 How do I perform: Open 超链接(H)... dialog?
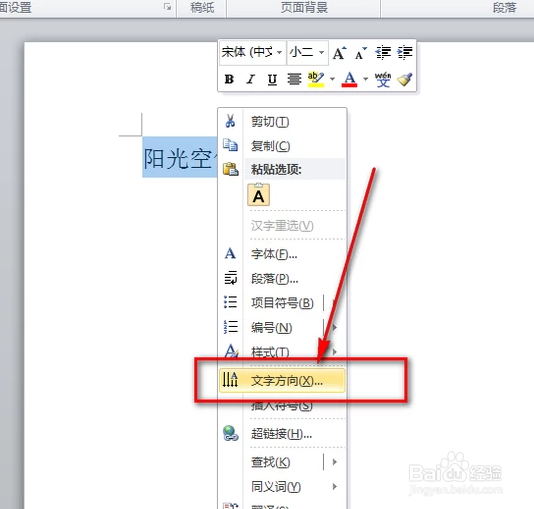click(x=281, y=434)
